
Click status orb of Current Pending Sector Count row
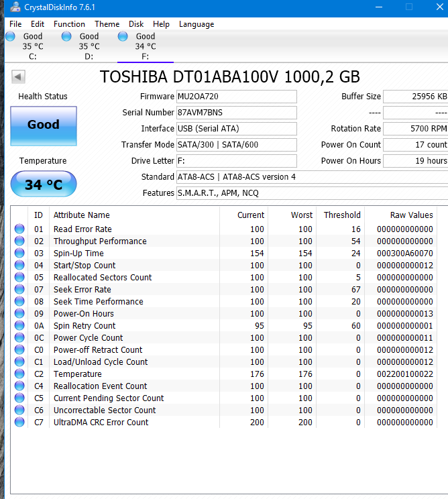click(x=19, y=398)
